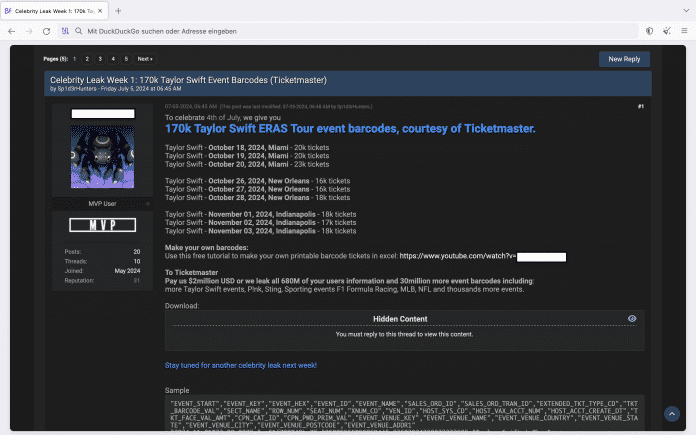696x435 pixels.
Task: Click the reputation value of the poster
Action: 137,281
